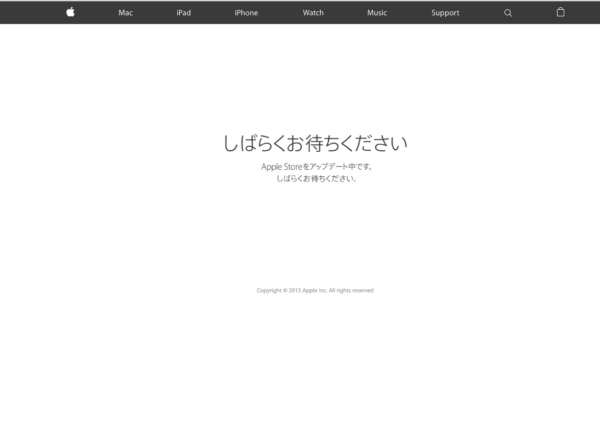
Task: Click the Apple logo in the navigation bar
Action: tap(70, 12)
